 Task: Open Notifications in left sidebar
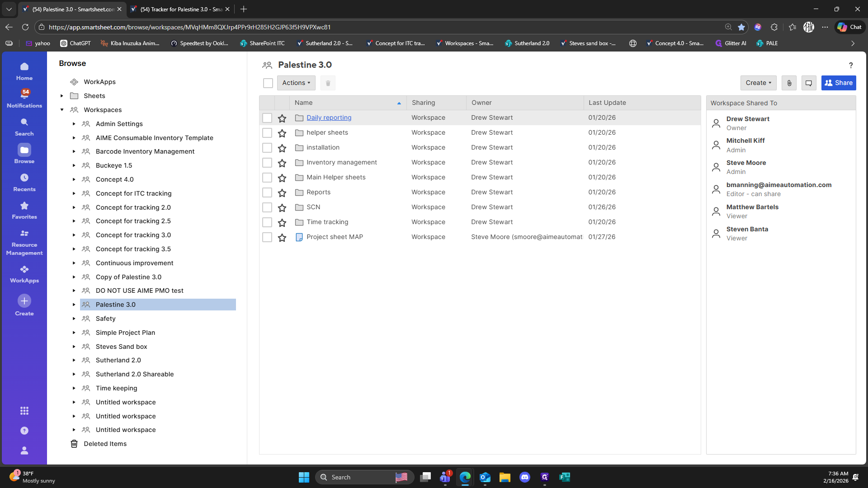pyautogui.click(x=24, y=98)
